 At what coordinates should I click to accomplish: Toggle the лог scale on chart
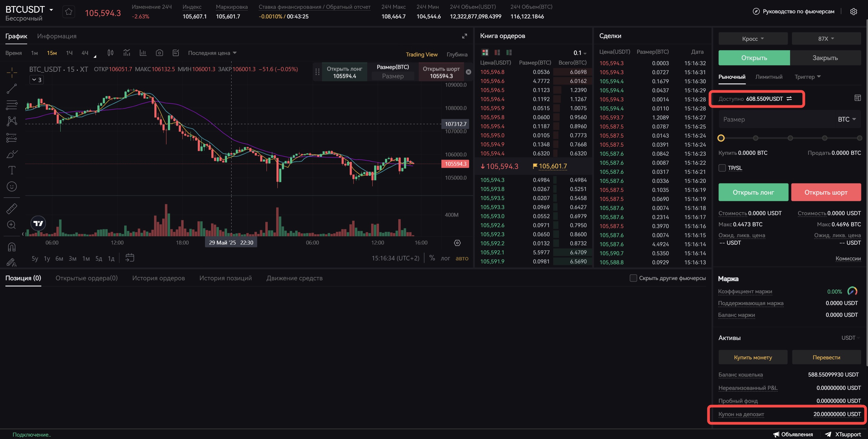click(x=445, y=258)
